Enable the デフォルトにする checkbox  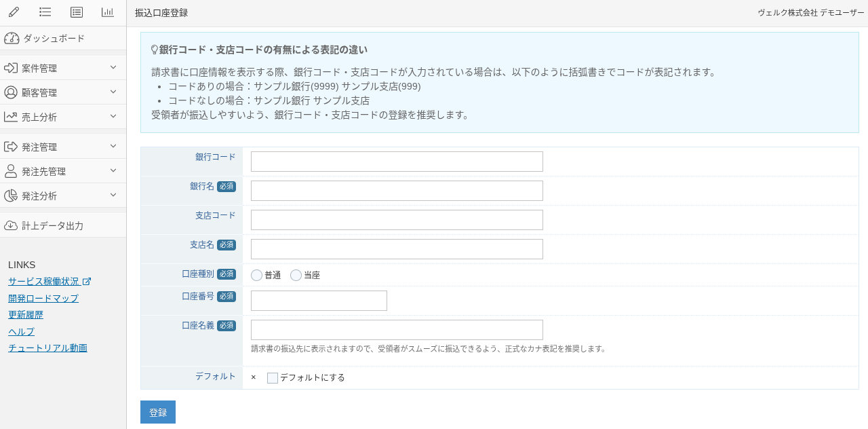pyautogui.click(x=272, y=377)
